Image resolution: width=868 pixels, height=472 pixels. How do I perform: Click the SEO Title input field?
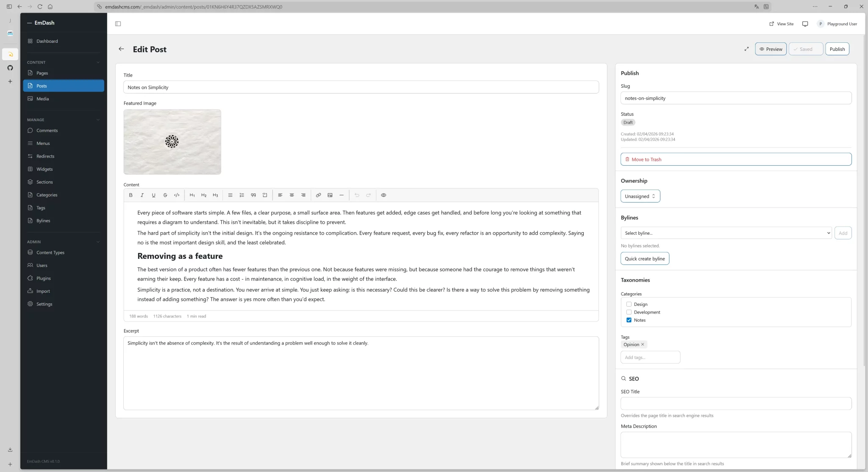click(x=735, y=403)
